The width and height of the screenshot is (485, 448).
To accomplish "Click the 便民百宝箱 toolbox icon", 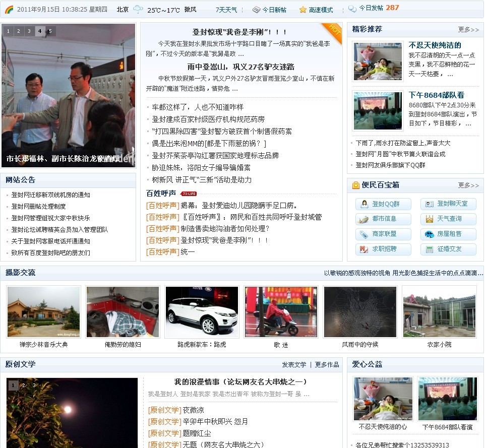I will click(356, 185).
